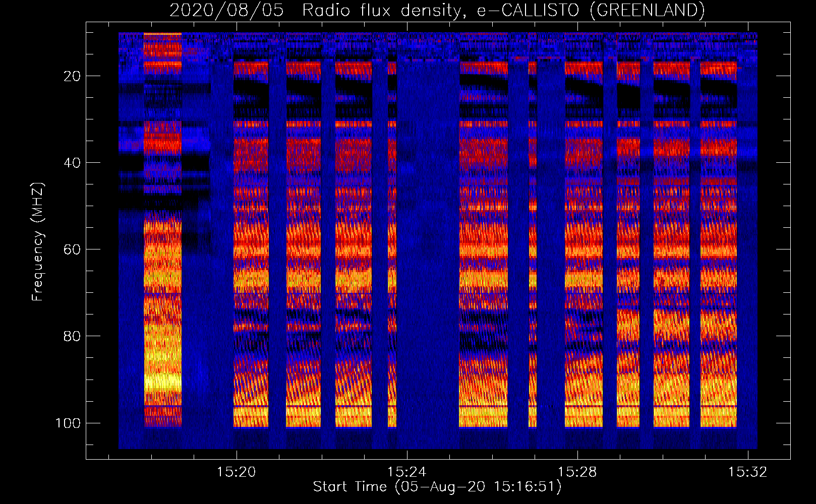Click the 20 MHz frequency tick label
Image resolution: width=816 pixels, height=504 pixels.
72,76
